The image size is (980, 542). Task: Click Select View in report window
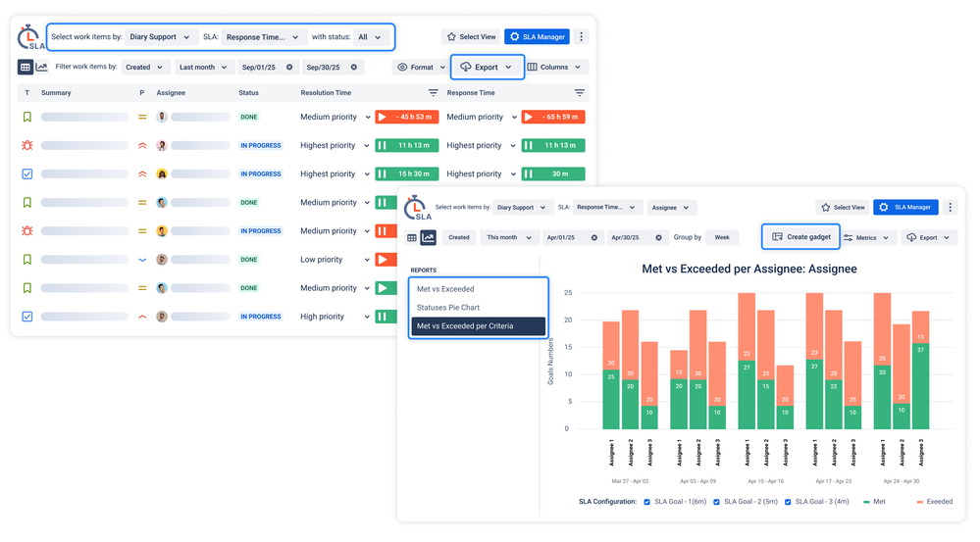[x=843, y=208]
